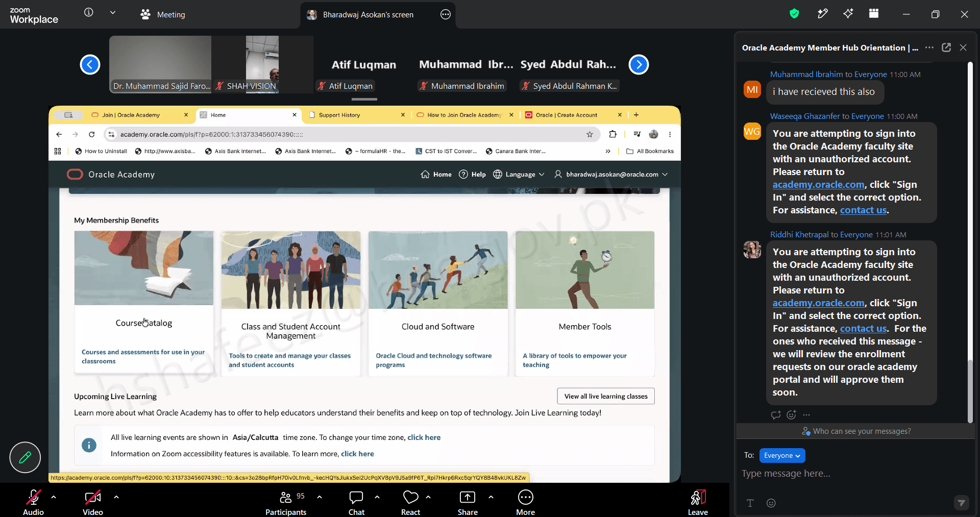The width and height of the screenshot is (980, 517).
Task: Open academy.oracle.com link in Waseeqa's message
Action: (819, 185)
